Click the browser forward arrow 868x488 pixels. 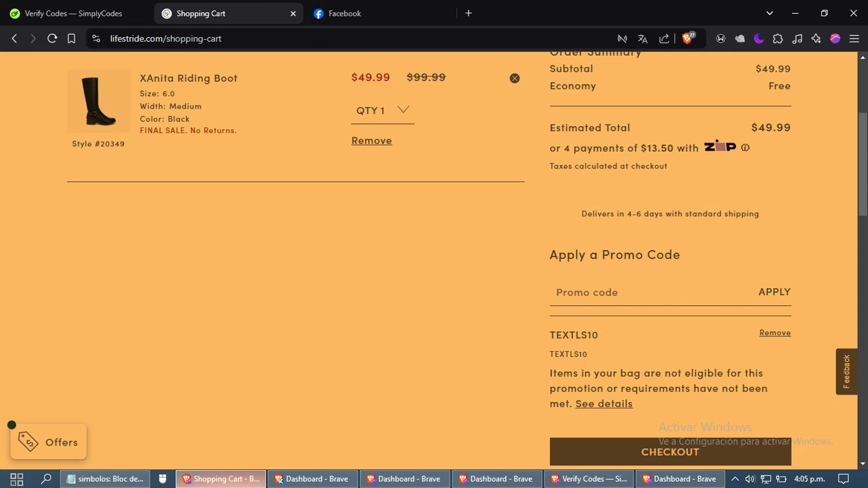pos(33,39)
